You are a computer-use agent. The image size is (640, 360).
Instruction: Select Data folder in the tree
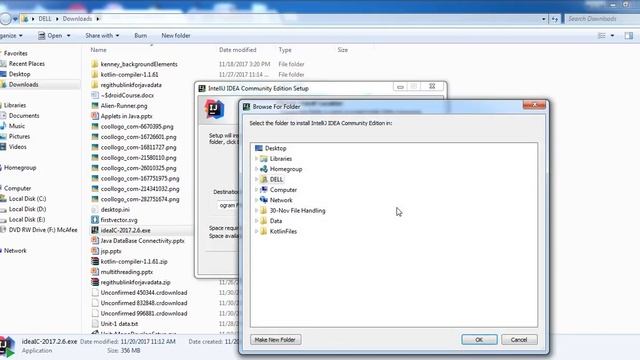point(276,221)
